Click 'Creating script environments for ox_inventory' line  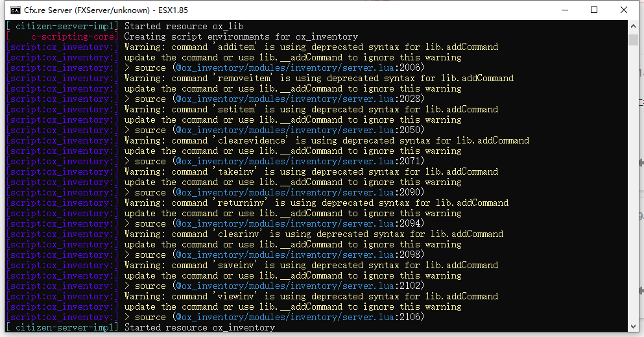(x=241, y=36)
